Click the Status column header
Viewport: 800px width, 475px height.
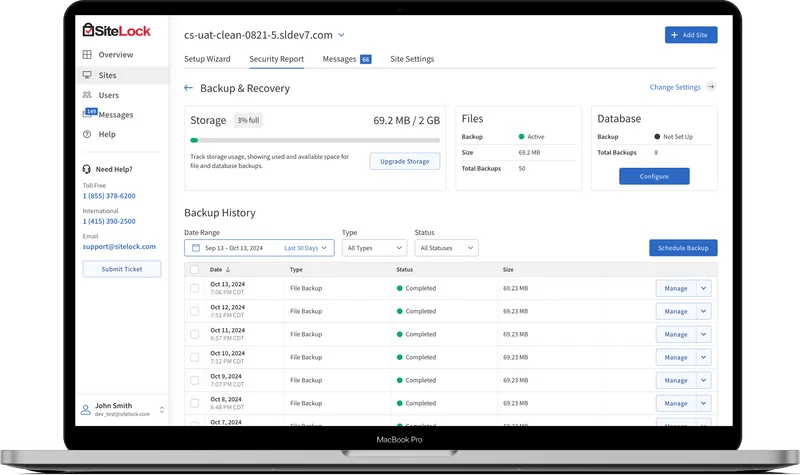(x=405, y=269)
